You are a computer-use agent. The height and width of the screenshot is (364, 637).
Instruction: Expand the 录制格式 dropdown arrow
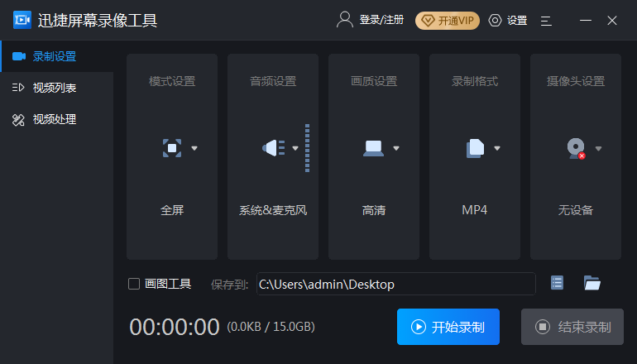click(x=497, y=148)
